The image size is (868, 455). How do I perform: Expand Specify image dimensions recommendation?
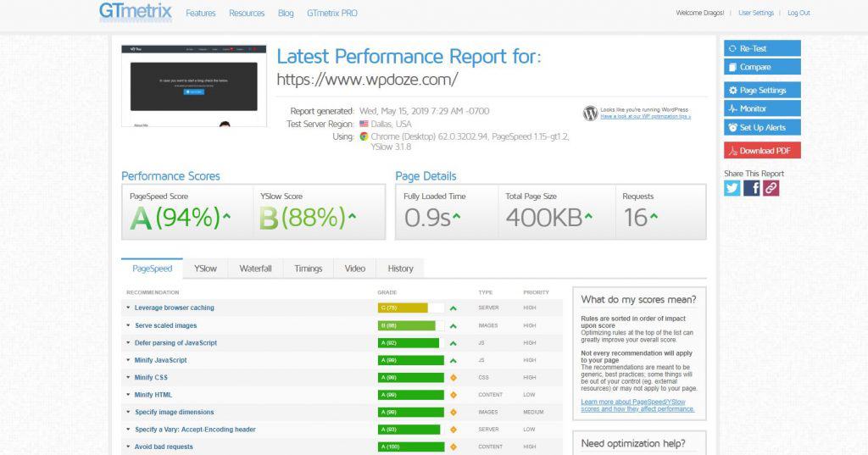[x=174, y=412]
